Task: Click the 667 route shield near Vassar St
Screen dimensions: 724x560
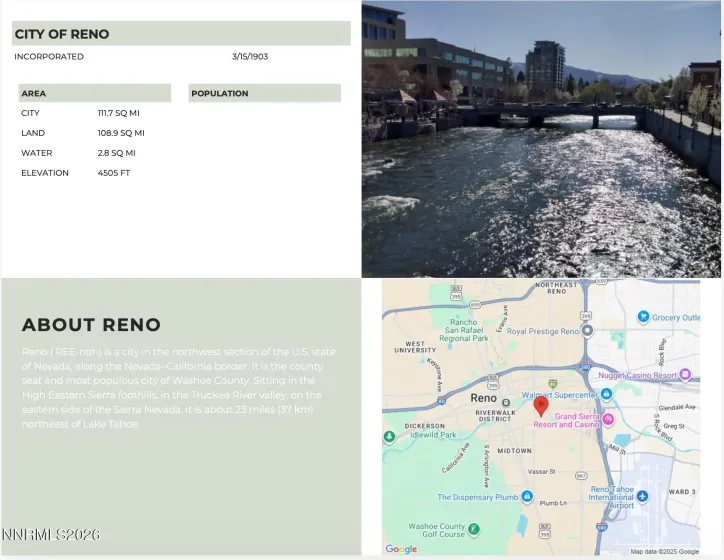Action: pos(581,476)
